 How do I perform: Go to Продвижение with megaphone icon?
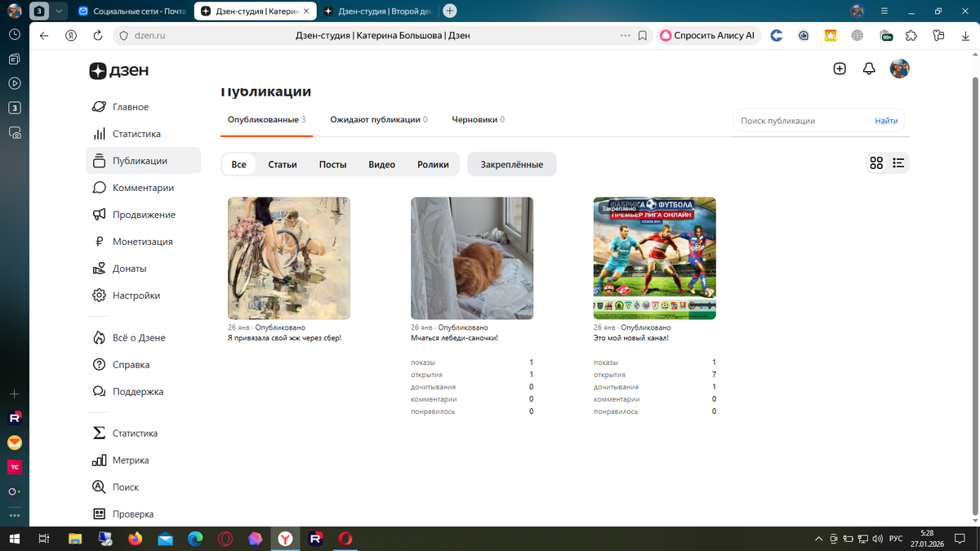(144, 215)
